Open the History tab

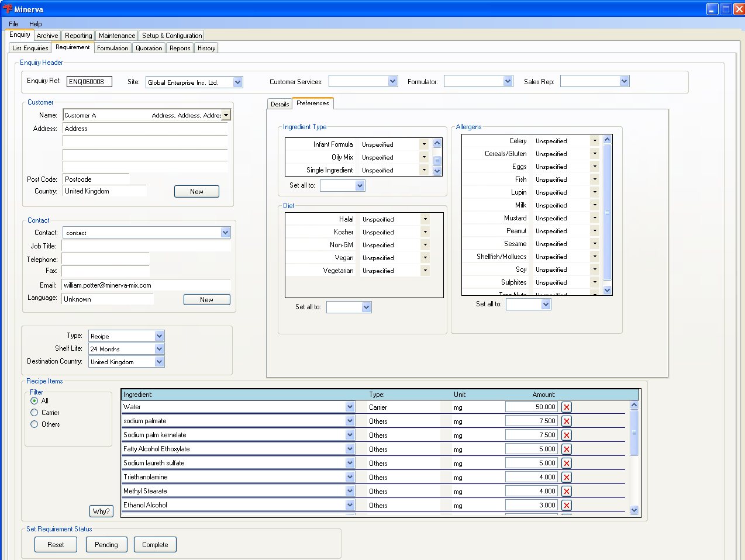pyautogui.click(x=206, y=48)
